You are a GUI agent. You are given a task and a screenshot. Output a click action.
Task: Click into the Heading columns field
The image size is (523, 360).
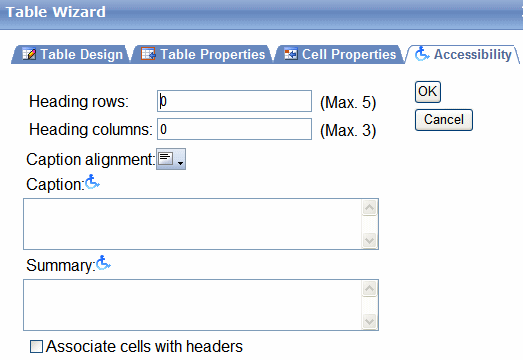(234, 129)
